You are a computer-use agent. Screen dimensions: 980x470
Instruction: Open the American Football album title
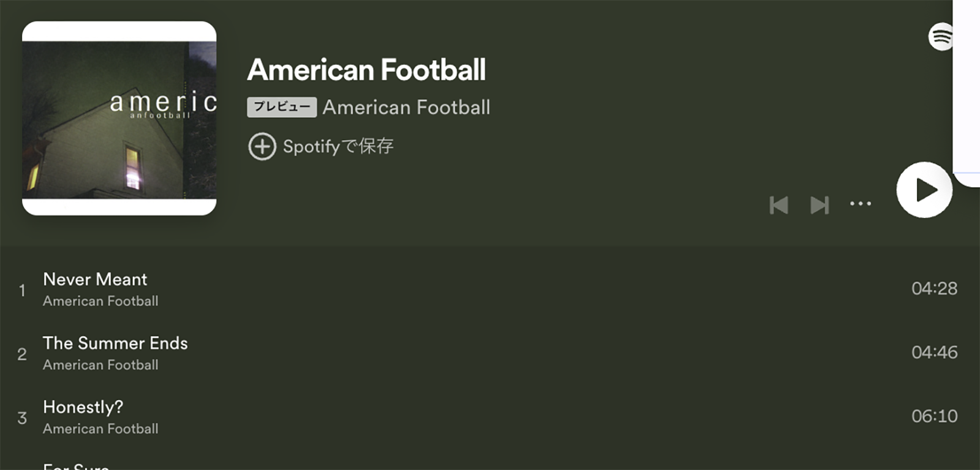coord(366,70)
